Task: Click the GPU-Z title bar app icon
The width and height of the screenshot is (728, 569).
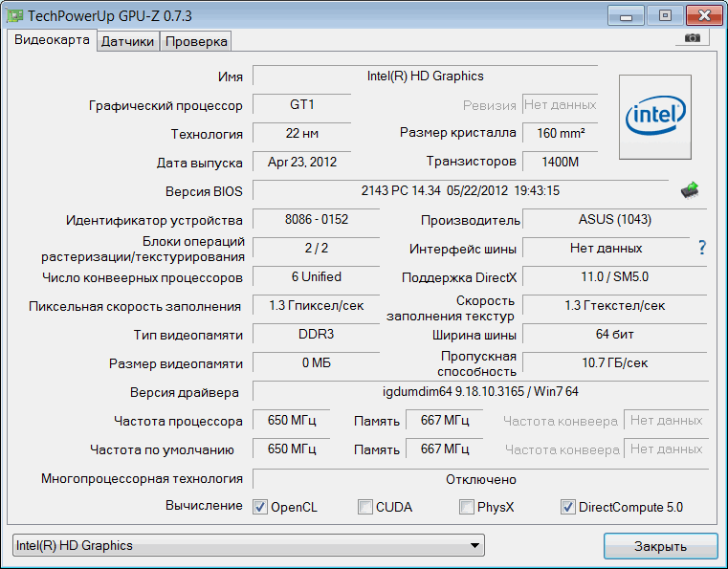Action: 15,16
